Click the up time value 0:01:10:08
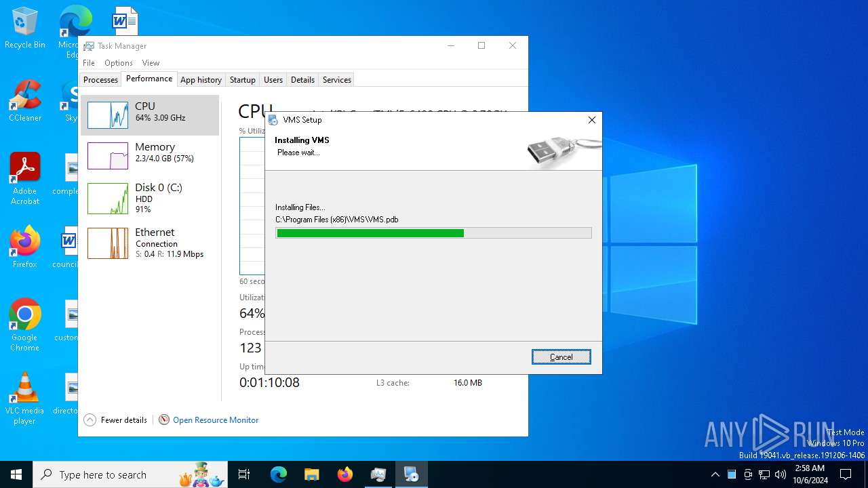 click(269, 382)
